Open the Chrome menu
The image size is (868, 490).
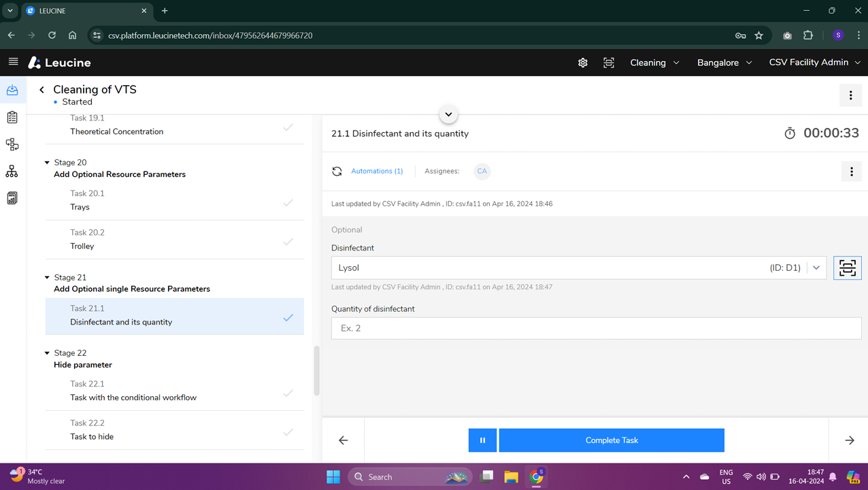[x=858, y=35]
